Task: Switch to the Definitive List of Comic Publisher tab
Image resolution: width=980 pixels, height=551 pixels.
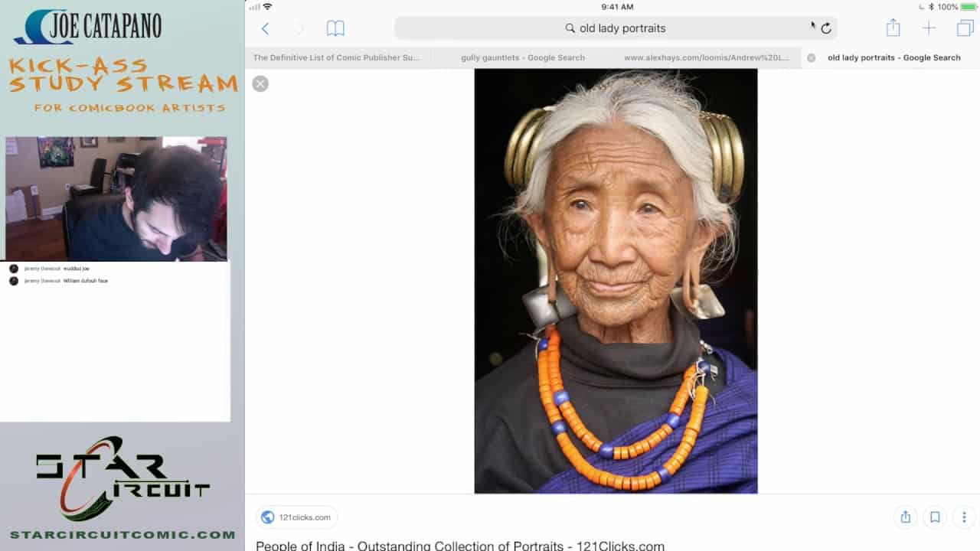Action: coord(337,57)
